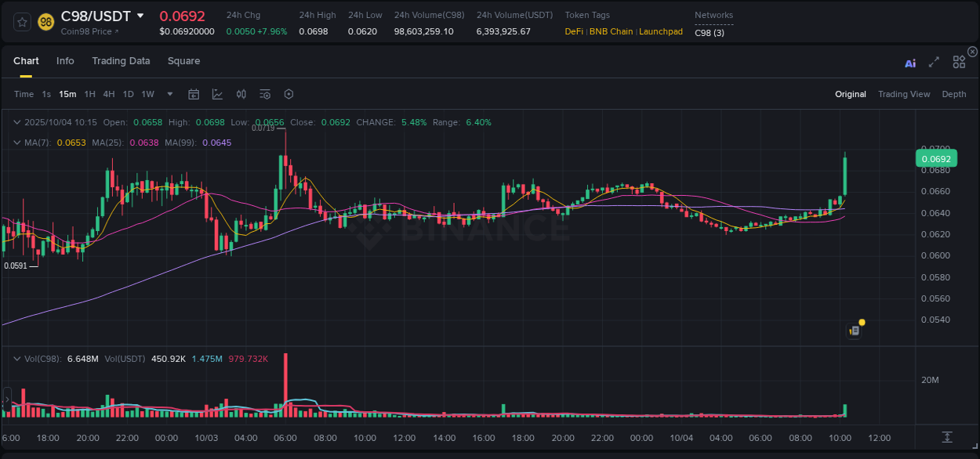Open the BNB Chain token tag
This screenshot has width=980, height=459.
611,32
